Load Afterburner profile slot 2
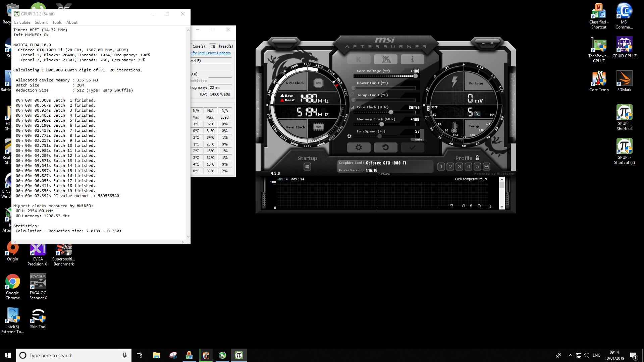The width and height of the screenshot is (644, 362). click(450, 167)
